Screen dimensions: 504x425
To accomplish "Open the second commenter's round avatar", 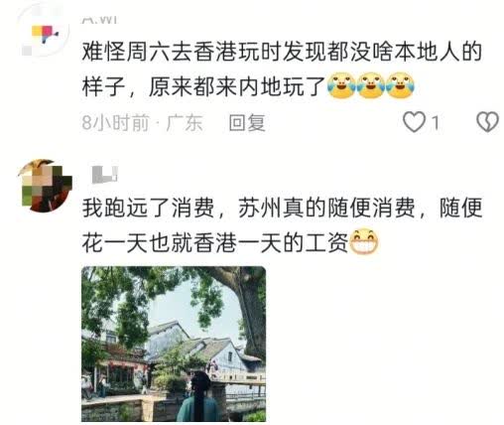I will click(x=45, y=186).
